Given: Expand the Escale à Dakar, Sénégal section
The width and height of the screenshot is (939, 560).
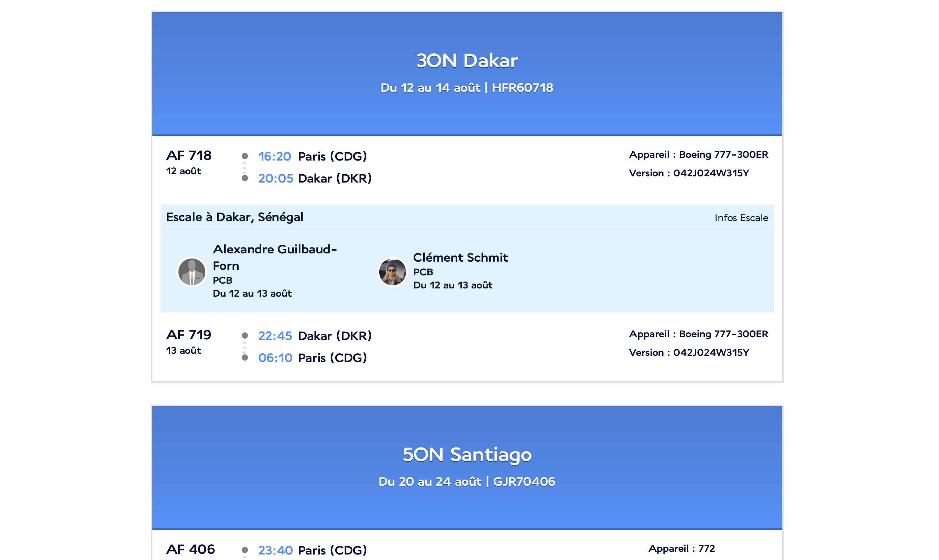Looking at the screenshot, I should (x=235, y=217).
